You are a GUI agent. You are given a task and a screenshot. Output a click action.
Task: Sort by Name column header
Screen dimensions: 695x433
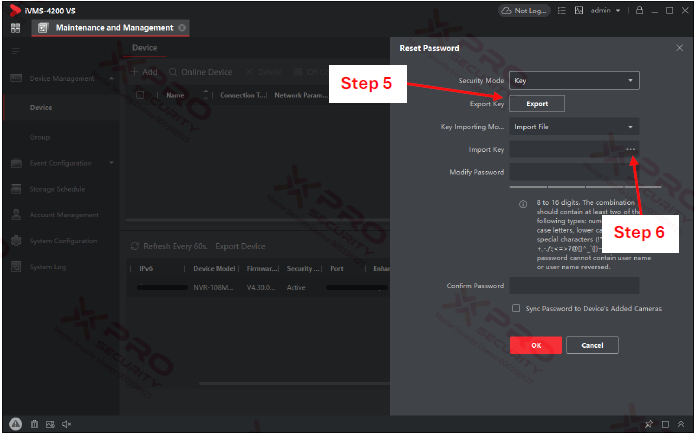[x=175, y=95]
